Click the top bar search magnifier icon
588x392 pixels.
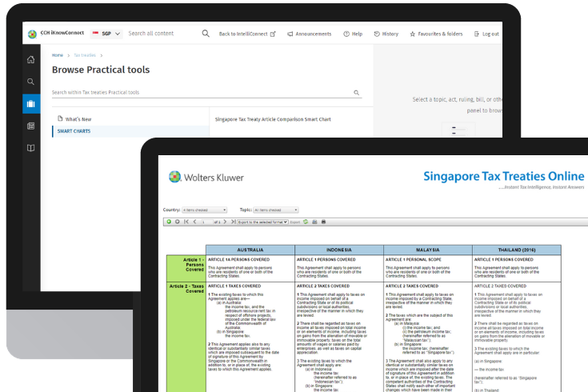pos(206,34)
